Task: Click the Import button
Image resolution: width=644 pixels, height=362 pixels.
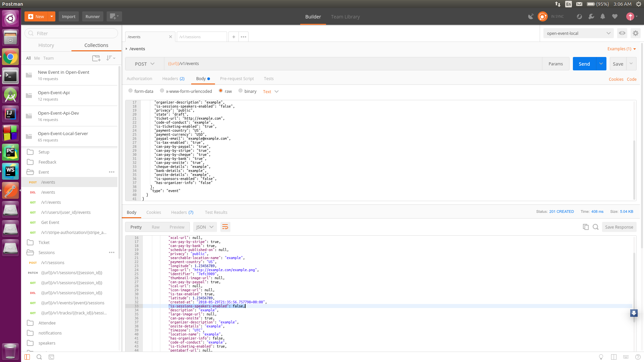Action: coord(69,16)
